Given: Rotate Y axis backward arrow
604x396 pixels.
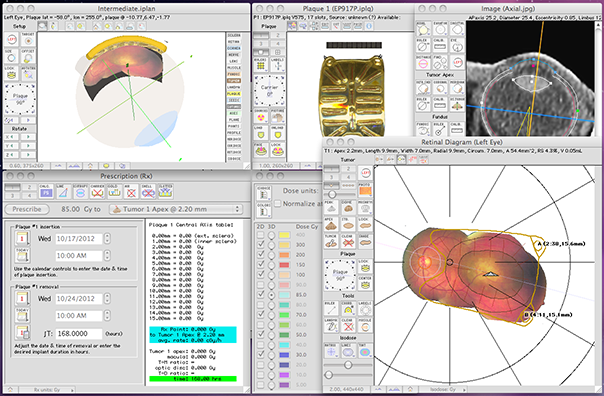Looking at the screenshot, I should click(11, 146).
